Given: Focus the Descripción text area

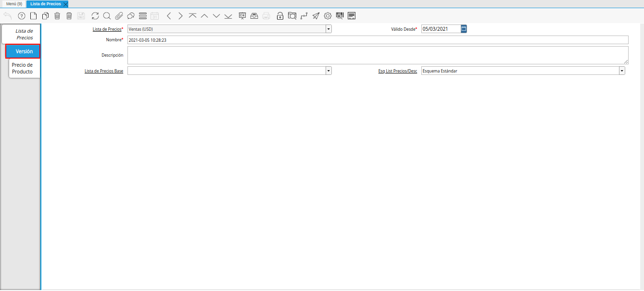Looking at the screenshot, I should pos(378,55).
